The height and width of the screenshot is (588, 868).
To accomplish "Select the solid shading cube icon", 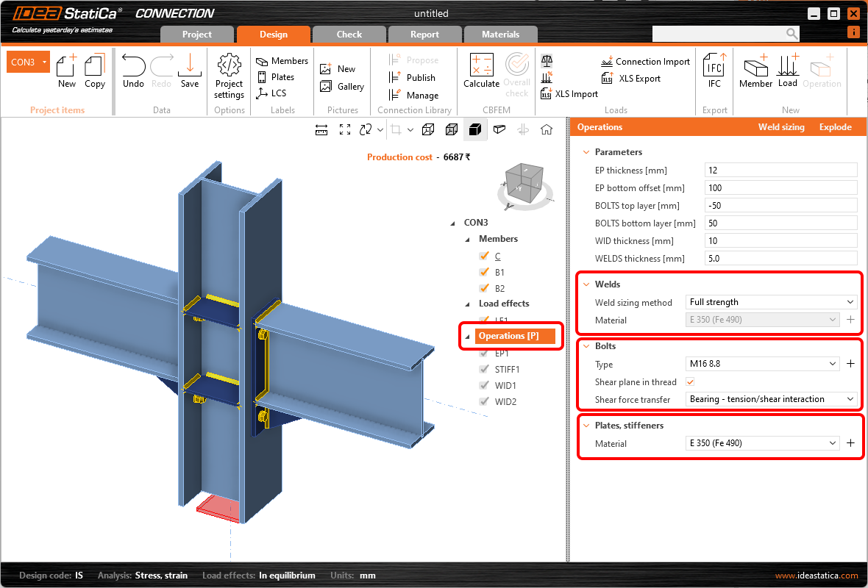I will coord(475,129).
